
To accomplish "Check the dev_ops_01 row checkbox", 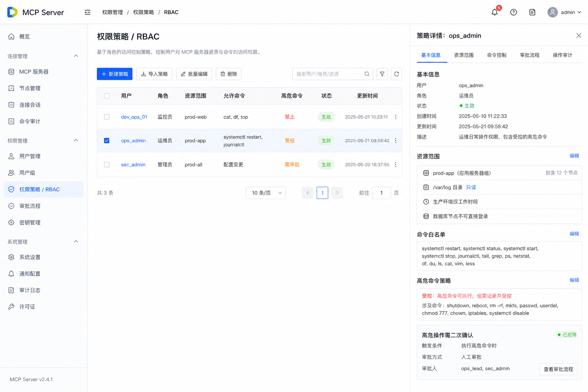I will click(107, 117).
